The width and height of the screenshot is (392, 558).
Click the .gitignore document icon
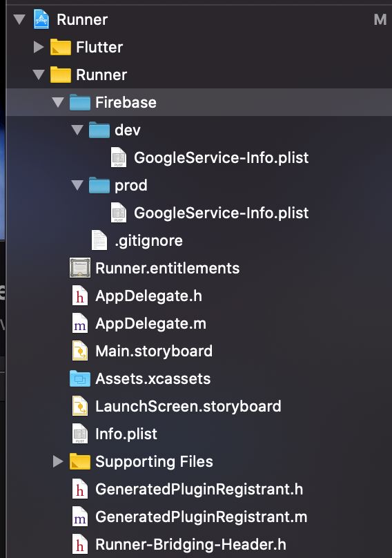point(99,240)
